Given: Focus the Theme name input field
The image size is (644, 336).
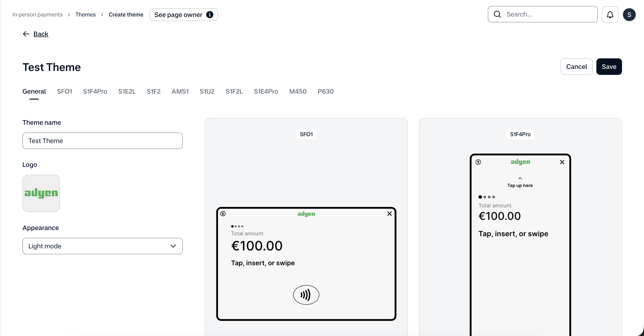Looking at the screenshot, I should 103,141.
